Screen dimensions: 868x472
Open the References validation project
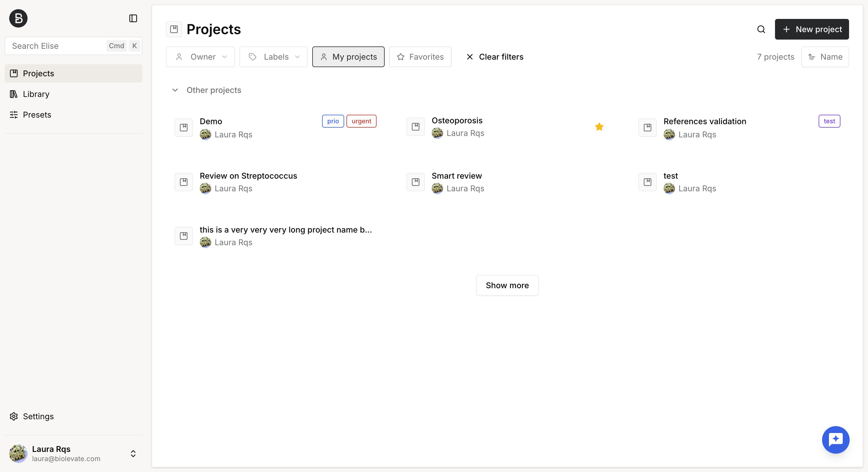click(x=705, y=121)
